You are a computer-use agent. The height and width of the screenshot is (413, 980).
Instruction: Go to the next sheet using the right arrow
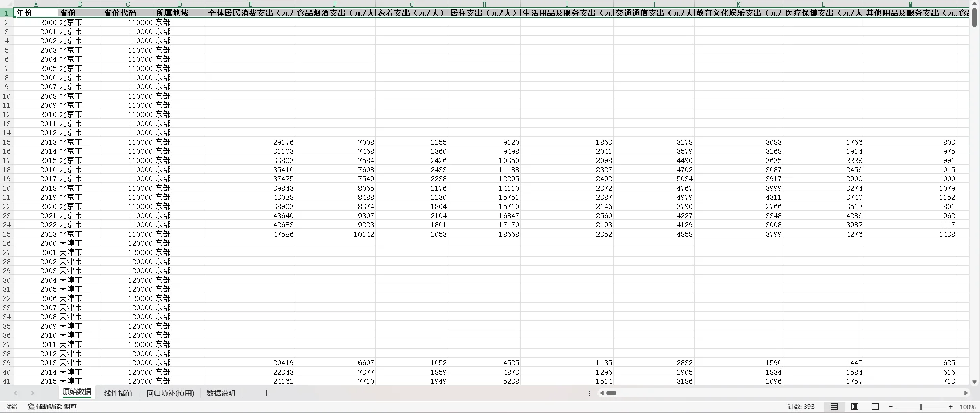(x=32, y=393)
